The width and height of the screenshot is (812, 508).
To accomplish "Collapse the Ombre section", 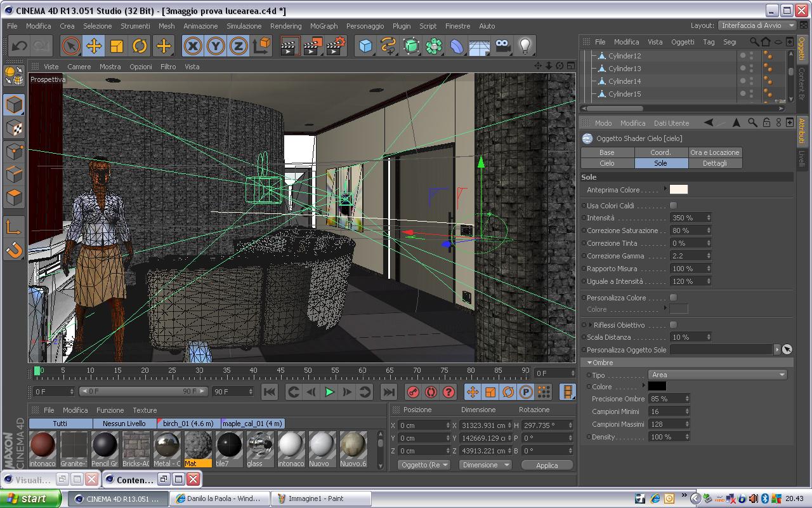I will pyautogui.click(x=589, y=363).
